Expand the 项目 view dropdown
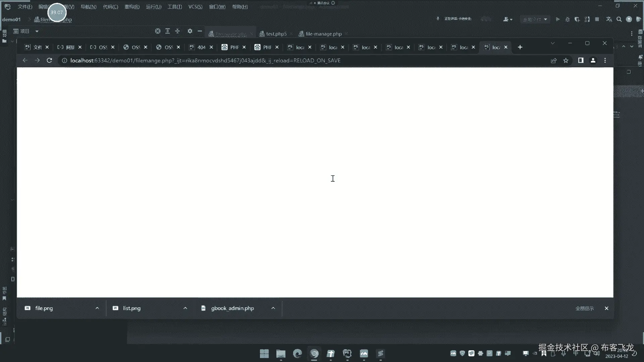 coord(37,31)
